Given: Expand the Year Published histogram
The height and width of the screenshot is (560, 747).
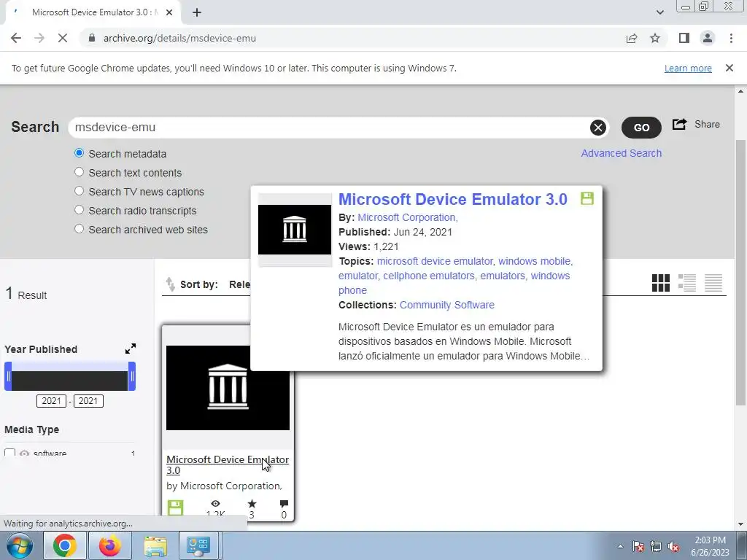Looking at the screenshot, I should point(131,349).
